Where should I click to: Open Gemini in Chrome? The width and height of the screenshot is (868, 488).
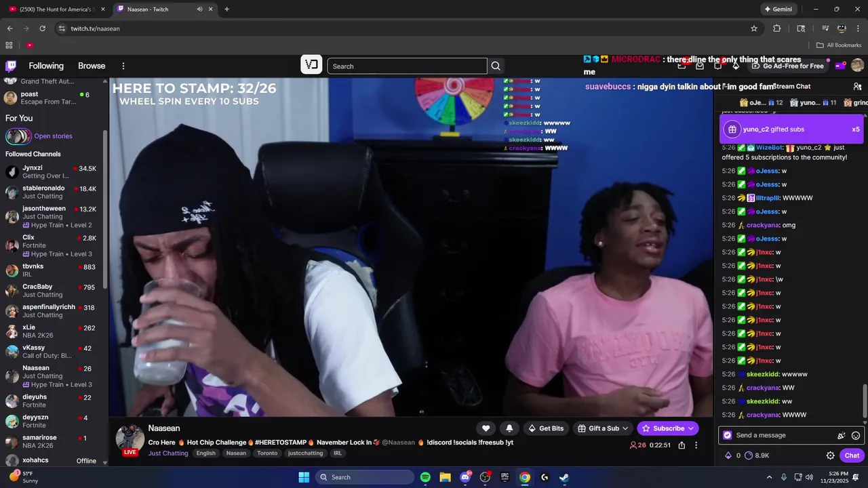(x=778, y=9)
